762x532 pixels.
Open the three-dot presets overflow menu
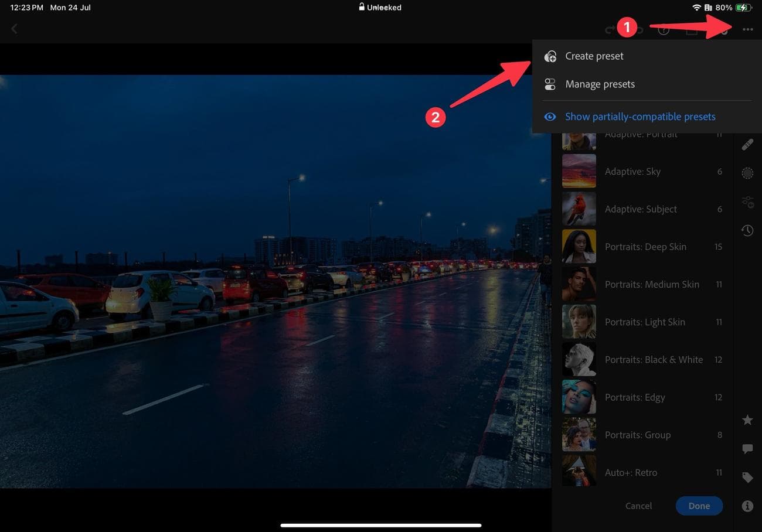click(748, 28)
